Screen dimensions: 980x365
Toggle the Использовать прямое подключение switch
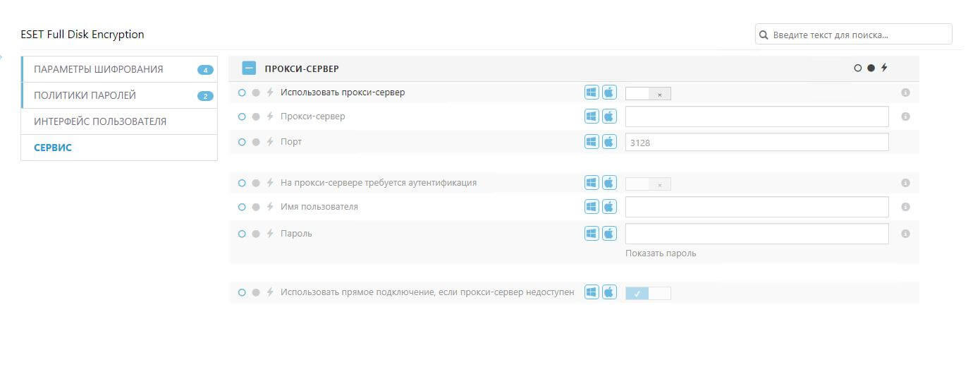coord(648,293)
